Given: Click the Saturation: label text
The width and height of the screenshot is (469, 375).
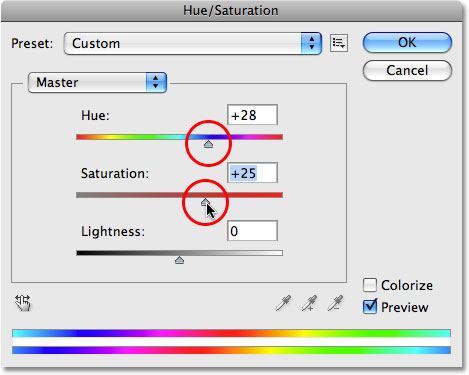Looking at the screenshot, I should pos(115,173).
